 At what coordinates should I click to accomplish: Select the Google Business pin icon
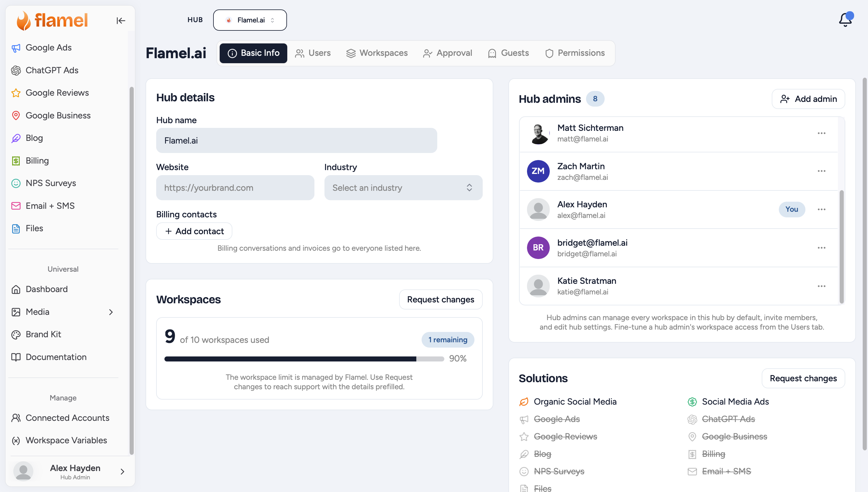pyautogui.click(x=16, y=115)
